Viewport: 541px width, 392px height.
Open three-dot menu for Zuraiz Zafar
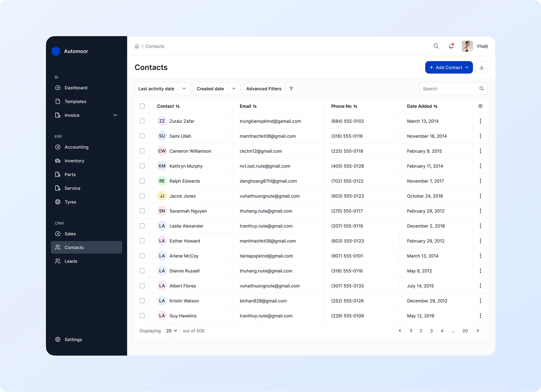pyautogui.click(x=480, y=121)
